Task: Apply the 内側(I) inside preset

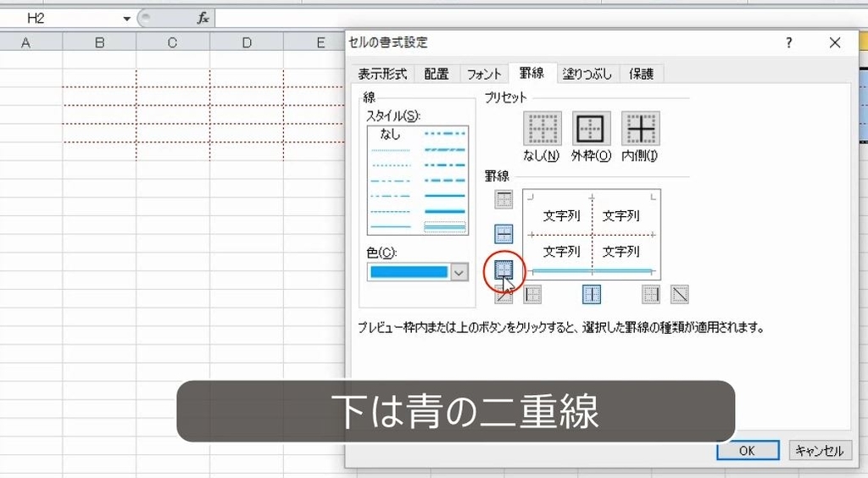Action: click(641, 128)
